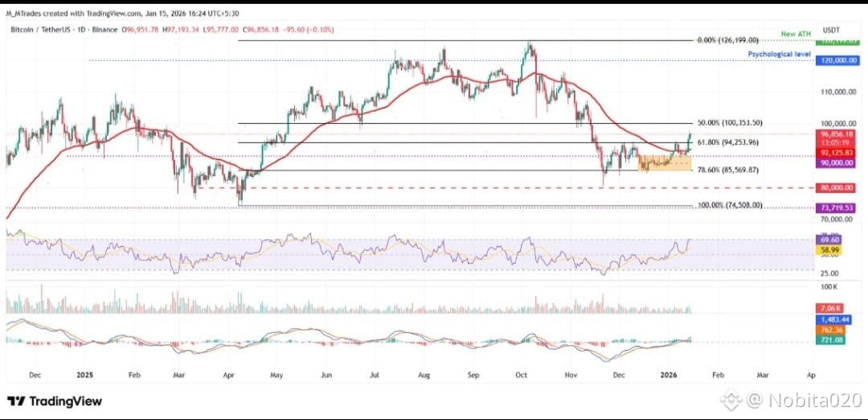Click the 'Aug' label on the time axis

(x=424, y=375)
